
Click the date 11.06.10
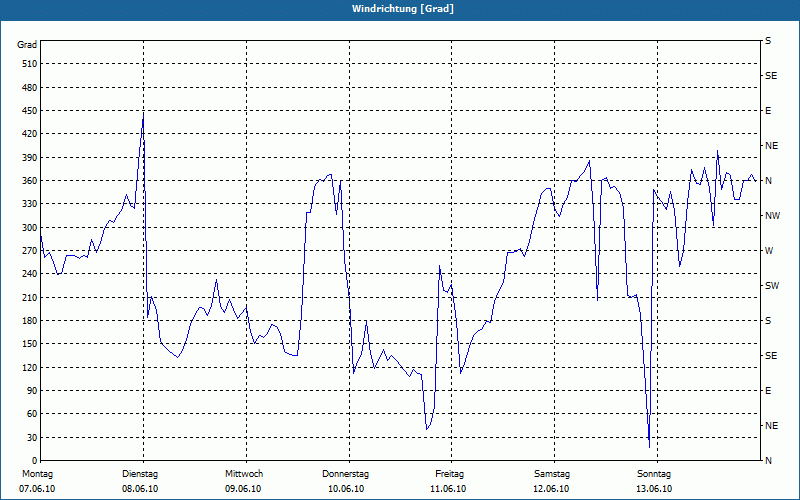[x=448, y=489]
